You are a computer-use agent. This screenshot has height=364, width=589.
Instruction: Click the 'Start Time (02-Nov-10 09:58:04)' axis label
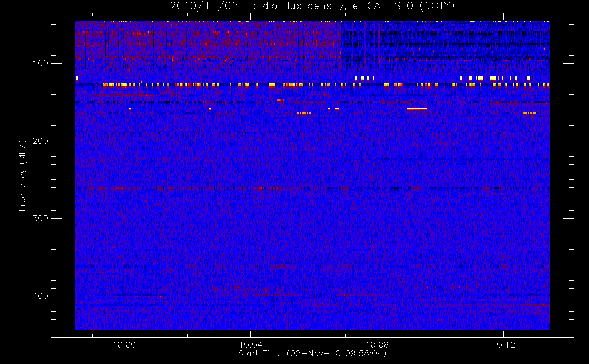pos(312,353)
